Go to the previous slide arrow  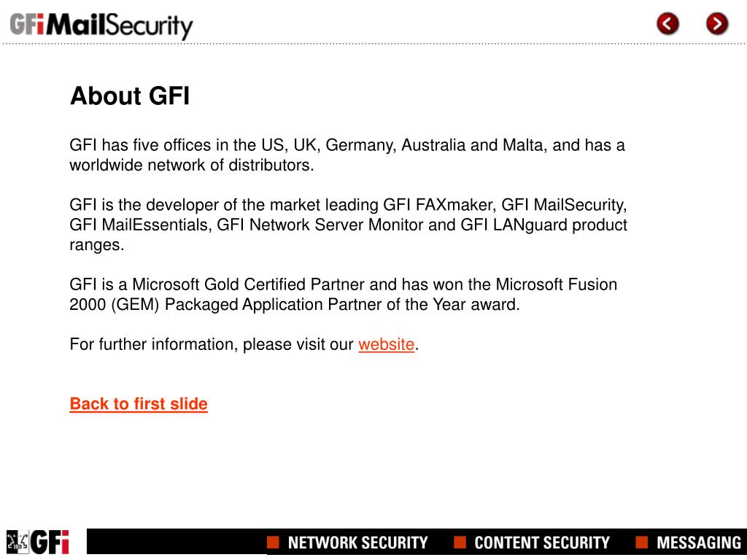point(667,24)
